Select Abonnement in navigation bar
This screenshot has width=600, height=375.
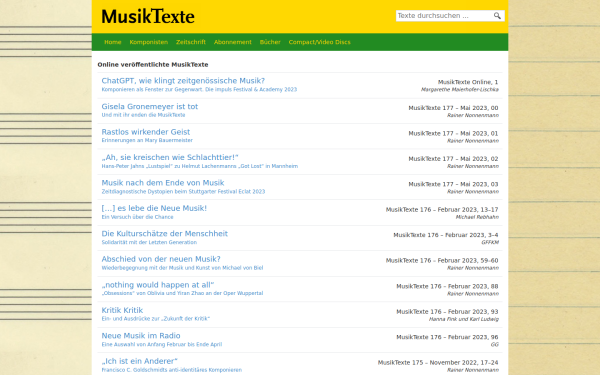coord(233,42)
